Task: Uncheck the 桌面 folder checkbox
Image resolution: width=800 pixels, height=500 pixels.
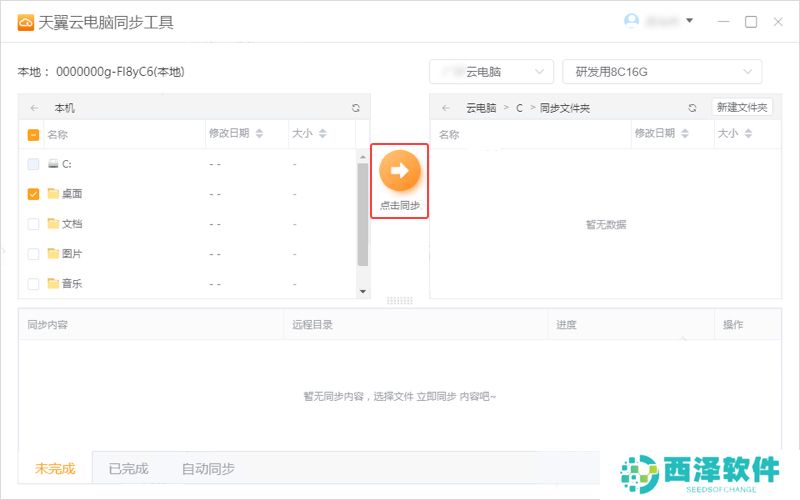Action: (x=33, y=194)
